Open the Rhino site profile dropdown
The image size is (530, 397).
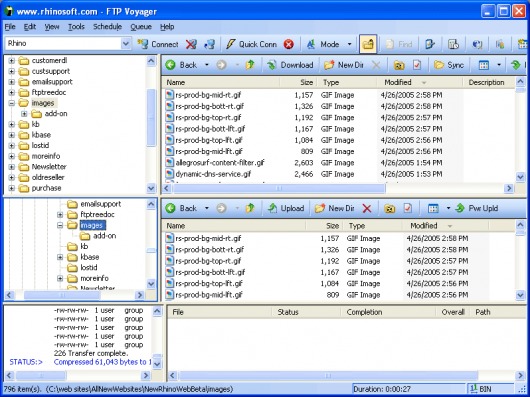(125, 43)
